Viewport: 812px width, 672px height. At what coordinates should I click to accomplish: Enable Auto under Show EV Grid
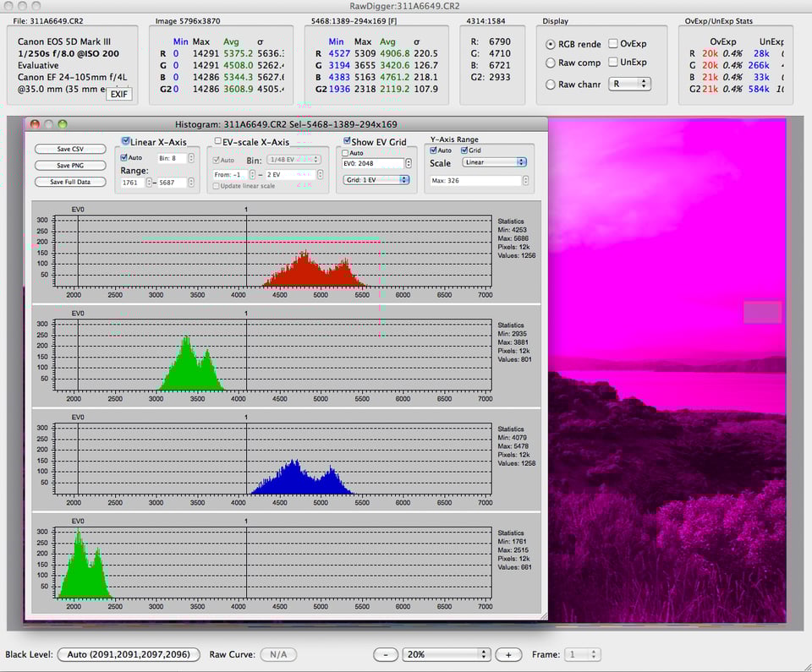pyautogui.click(x=345, y=153)
